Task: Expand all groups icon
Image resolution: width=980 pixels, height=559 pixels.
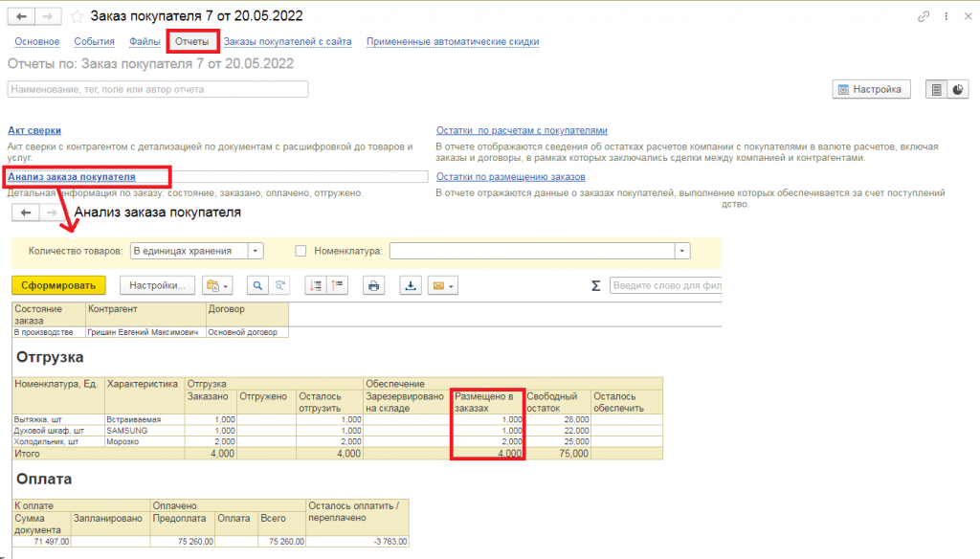Action: click(x=316, y=286)
